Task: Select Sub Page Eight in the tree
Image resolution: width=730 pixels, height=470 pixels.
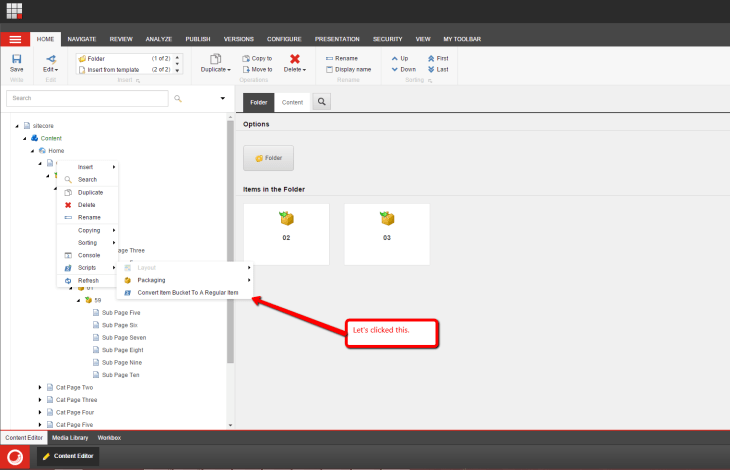Action: click(122, 350)
